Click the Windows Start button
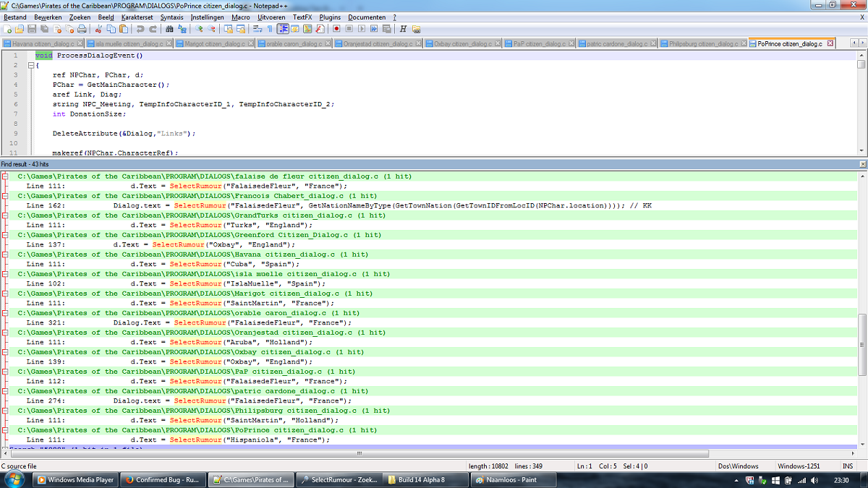 click(14, 479)
